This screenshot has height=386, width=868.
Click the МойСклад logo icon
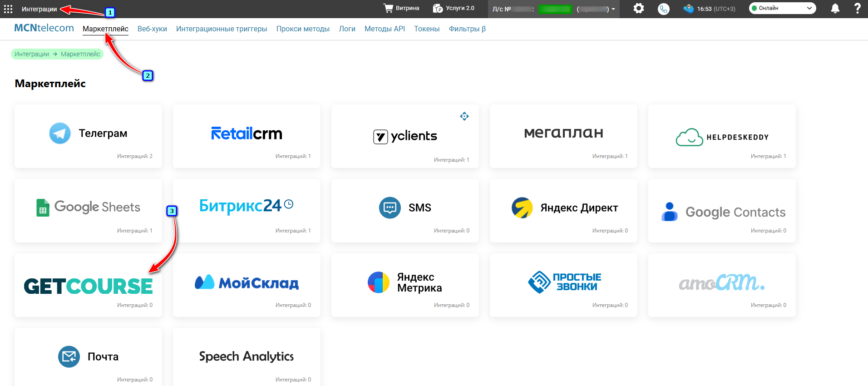click(204, 282)
